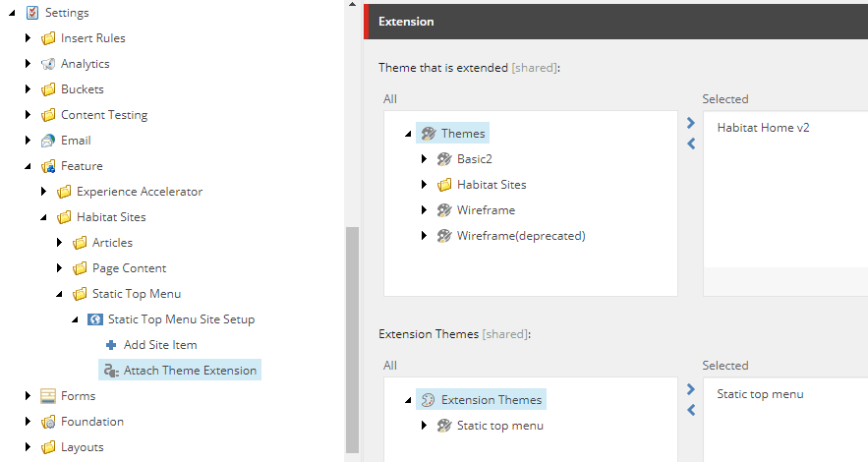The width and height of the screenshot is (868, 462).
Task: Collapse the Themes root node
Action: tap(407, 134)
